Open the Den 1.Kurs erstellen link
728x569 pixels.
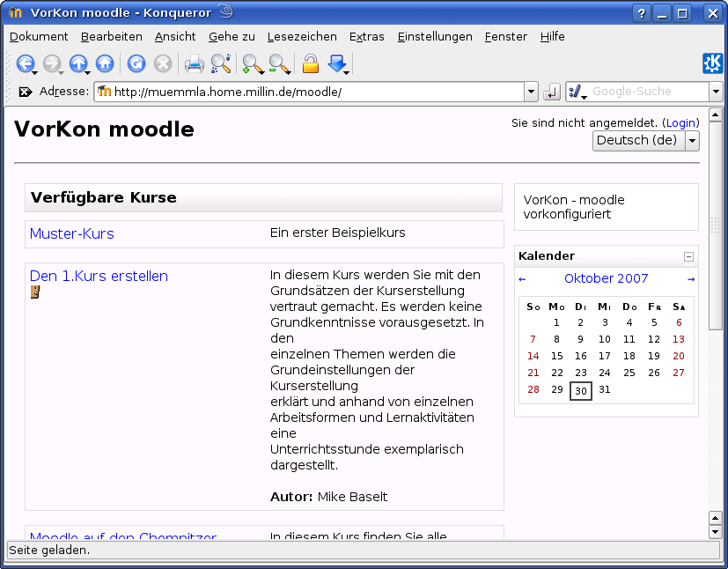click(99, 276)
